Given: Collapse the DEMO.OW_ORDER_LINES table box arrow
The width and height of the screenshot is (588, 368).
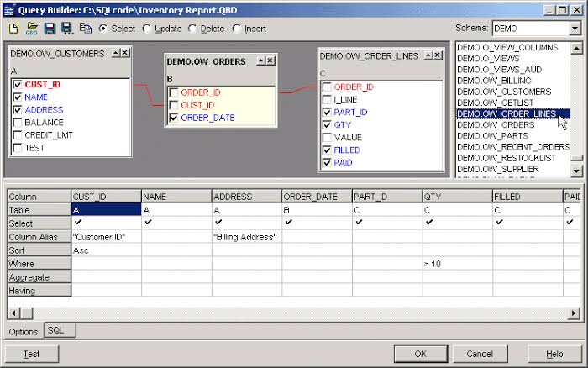Looking at the screenshot, I should (x=428, y=55).
